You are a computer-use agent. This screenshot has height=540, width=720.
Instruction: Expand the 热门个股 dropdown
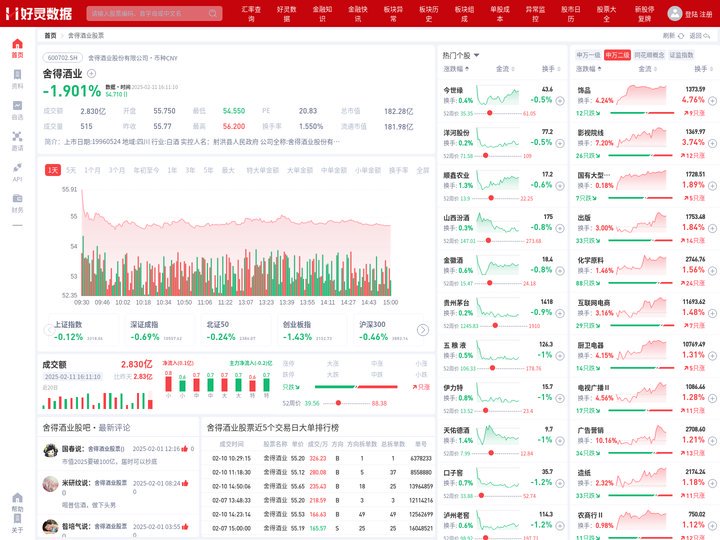(476, 55)
